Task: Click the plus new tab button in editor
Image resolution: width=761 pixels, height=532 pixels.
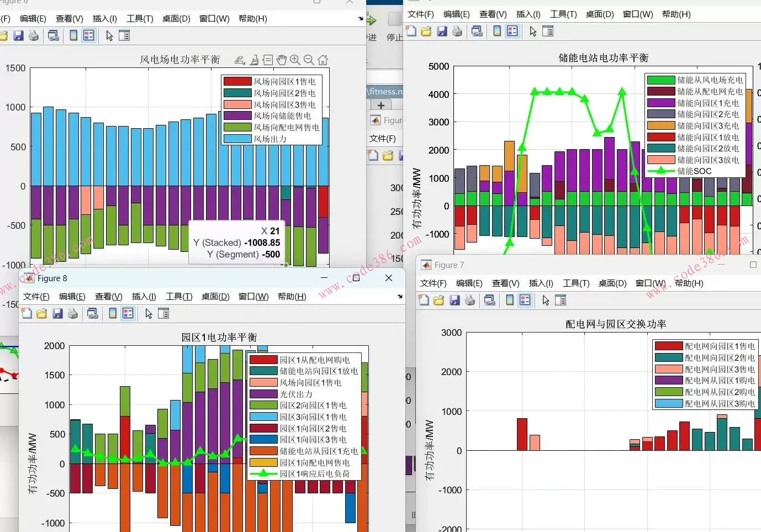Action: [381, 106]
